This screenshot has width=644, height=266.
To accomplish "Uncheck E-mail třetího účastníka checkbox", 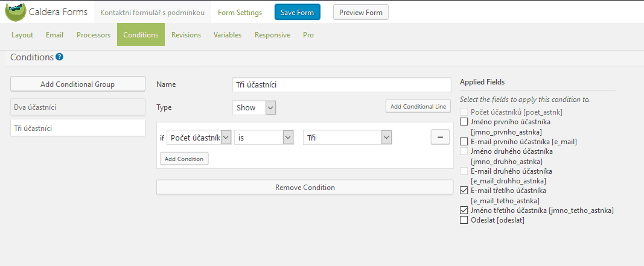I will 464,191.
